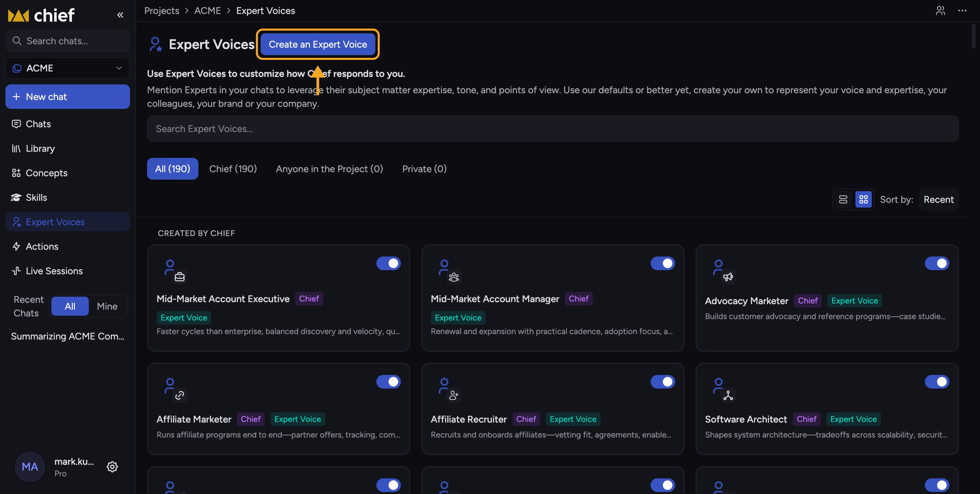
Task: Disable the Advocacy Marketer voice
Action: click(x=937, y=263)
